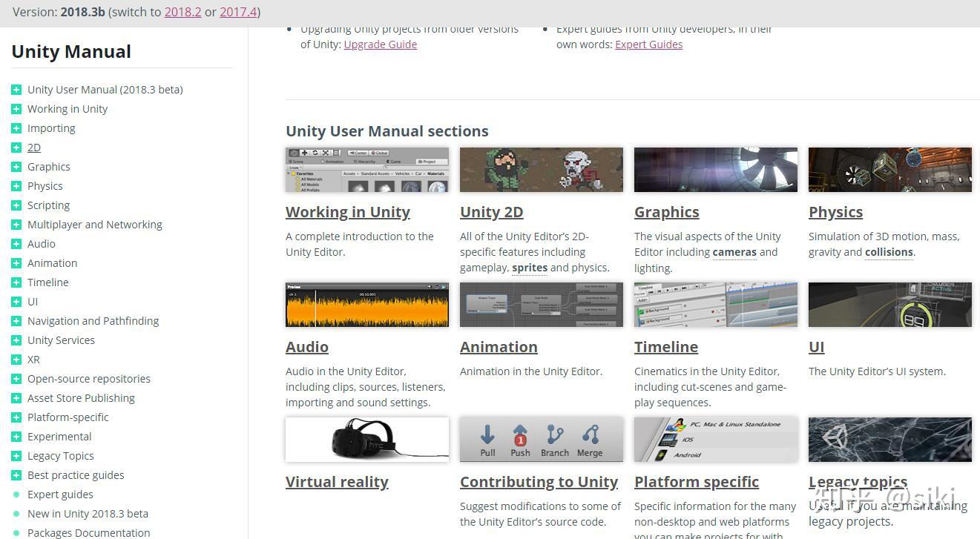Switch to version 2017.4

(237, 12)
